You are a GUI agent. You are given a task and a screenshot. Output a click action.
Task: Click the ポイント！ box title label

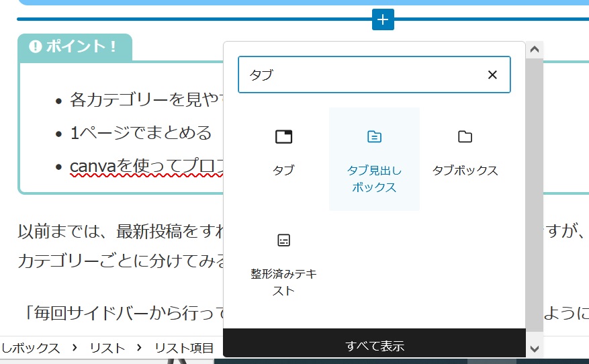pos(81,47)
